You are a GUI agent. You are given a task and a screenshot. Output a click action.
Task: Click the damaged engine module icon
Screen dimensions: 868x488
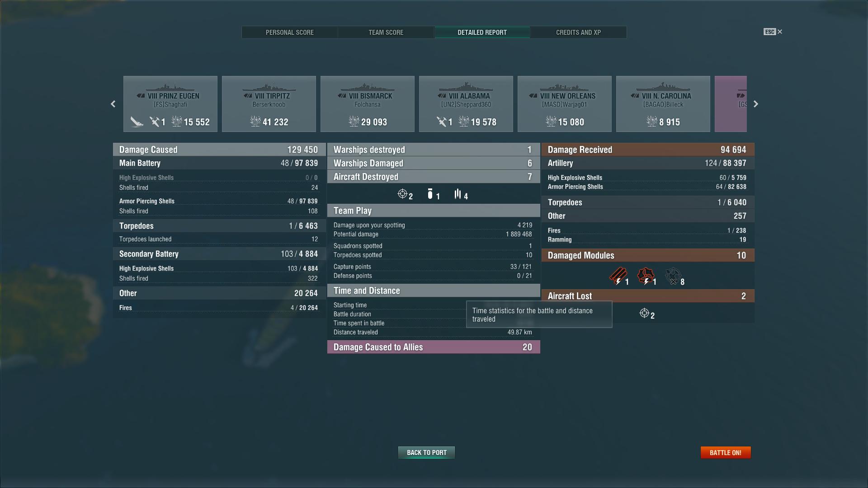click(646, 276)
